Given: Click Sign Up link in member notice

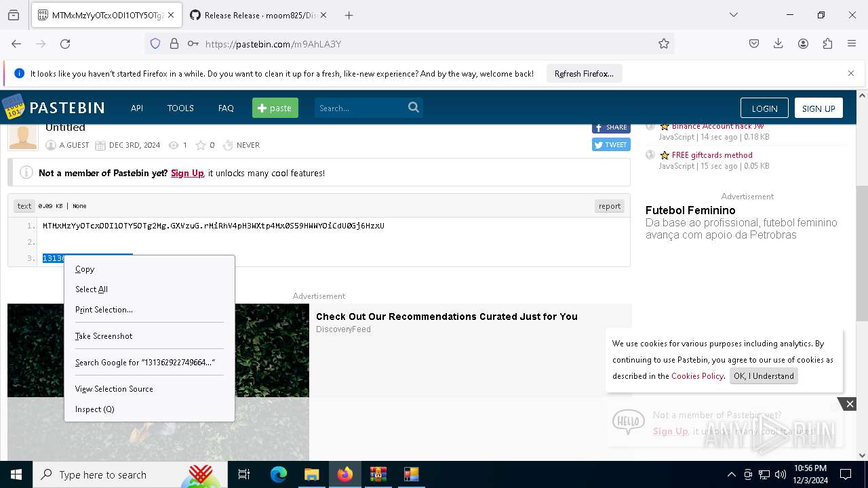Looking at the screenshot, I should [x=187, y=173].
